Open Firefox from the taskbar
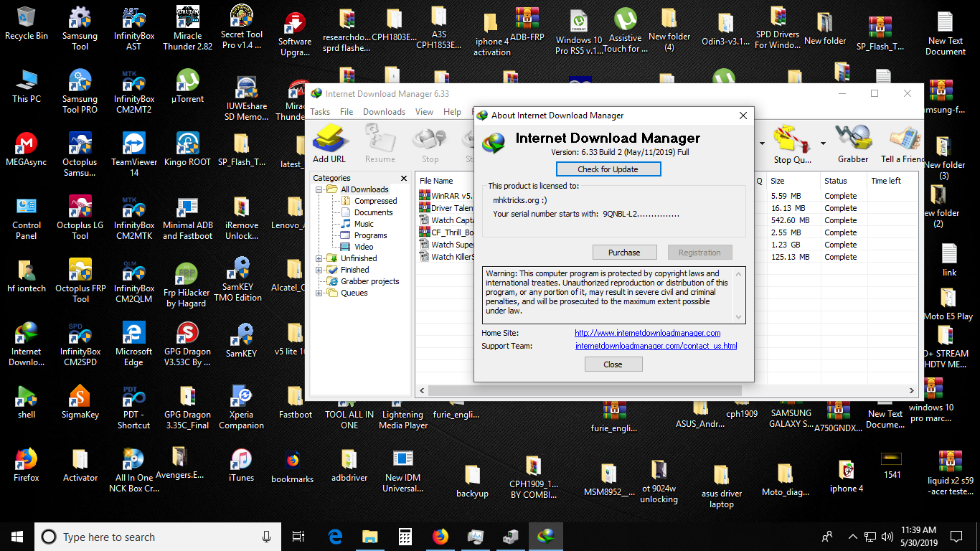 (440, 537)
